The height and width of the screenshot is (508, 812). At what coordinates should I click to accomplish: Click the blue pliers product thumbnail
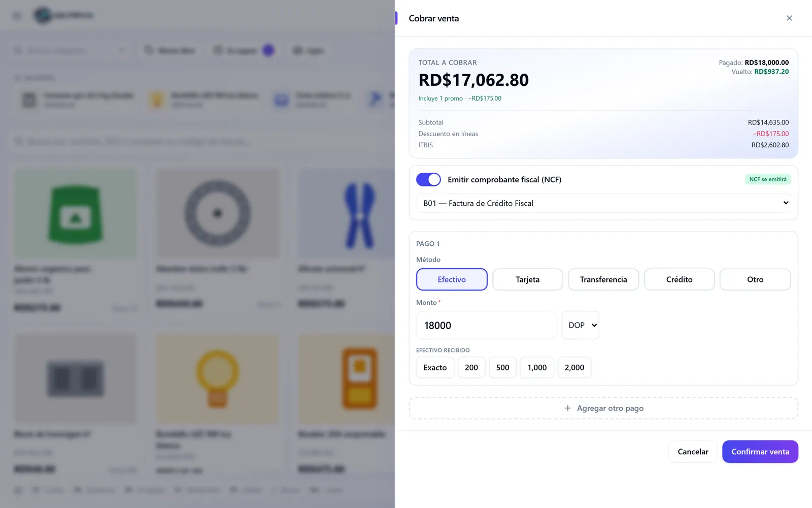point(346,213)
